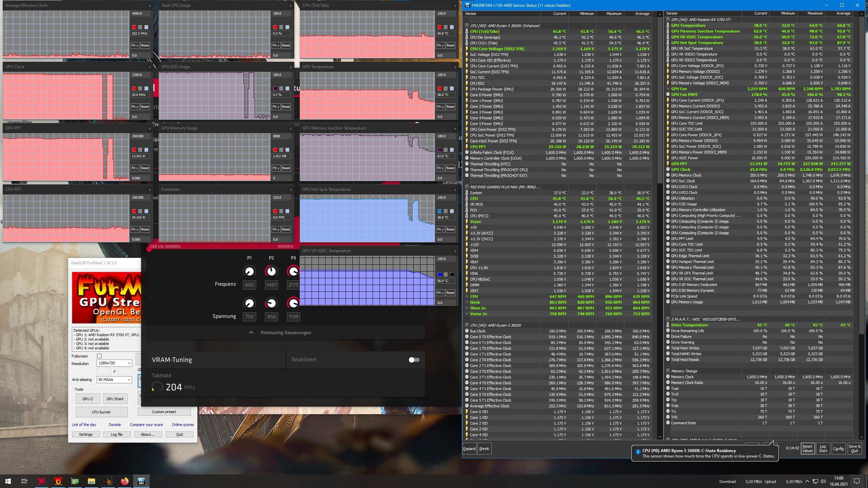868x488 pixels.
Task: Click the HWiNFO64 title bar app icon
Action: [468, 5]
